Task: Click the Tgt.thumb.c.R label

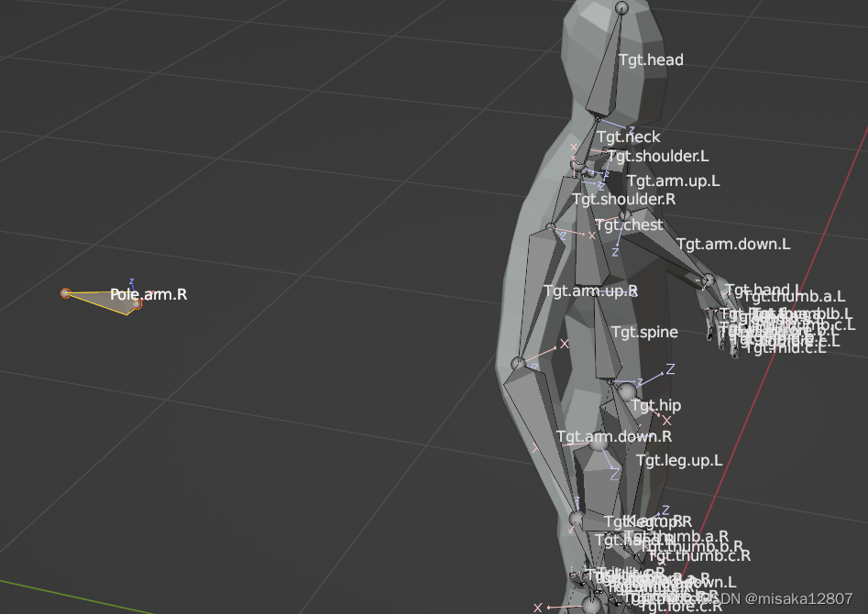Action: (700, 555)
